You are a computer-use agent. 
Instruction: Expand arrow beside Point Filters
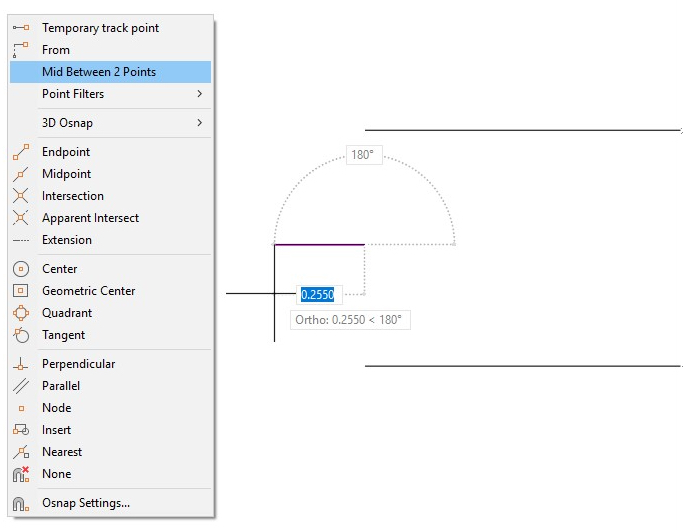tap(199, 94)
